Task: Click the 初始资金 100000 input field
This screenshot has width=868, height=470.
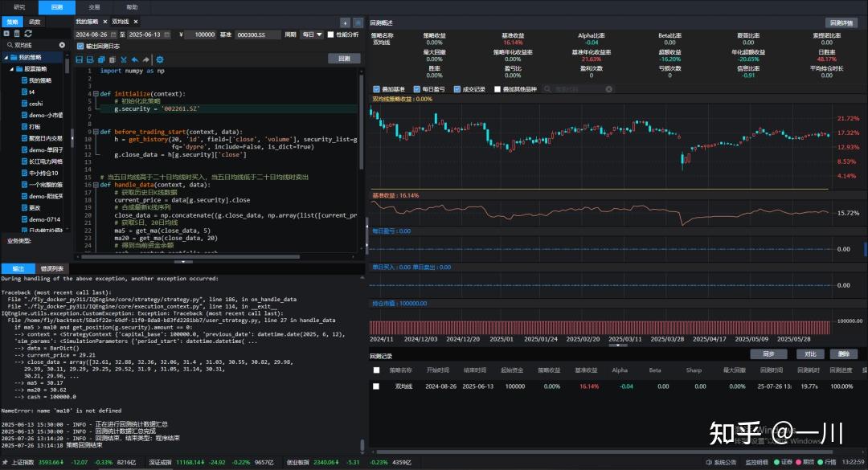Action: (x=201, y=35)
